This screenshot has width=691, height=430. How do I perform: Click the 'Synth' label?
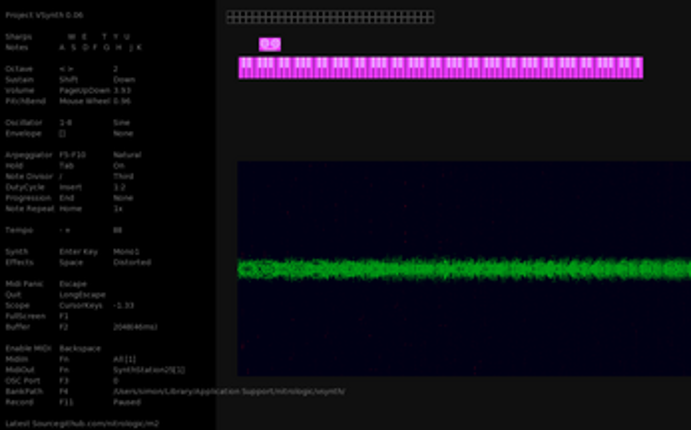16,252
